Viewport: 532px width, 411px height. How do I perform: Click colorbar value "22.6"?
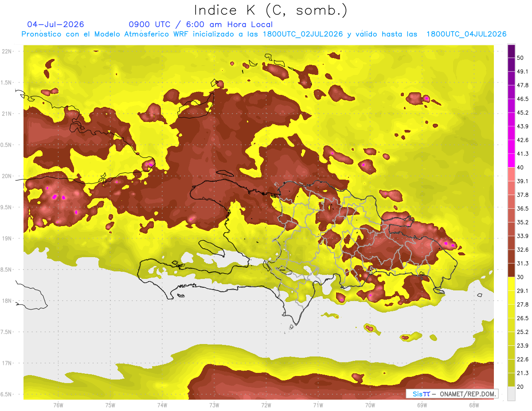coord(522,359)
